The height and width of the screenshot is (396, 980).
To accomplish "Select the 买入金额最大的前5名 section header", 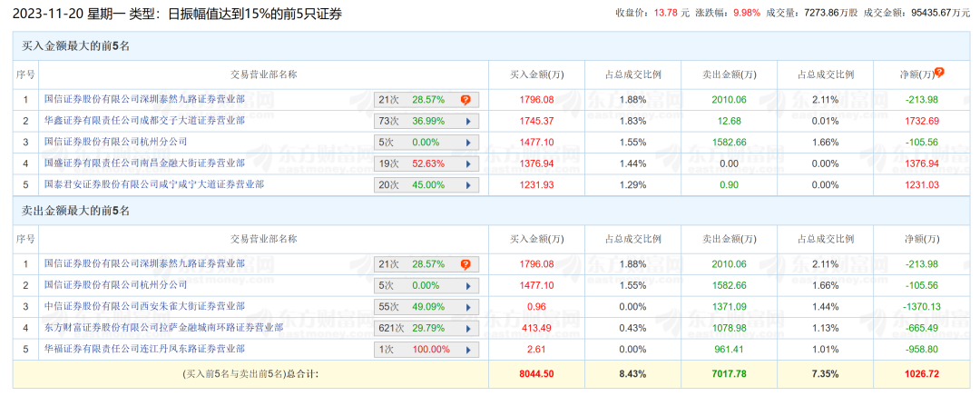I will pos(490,45).
